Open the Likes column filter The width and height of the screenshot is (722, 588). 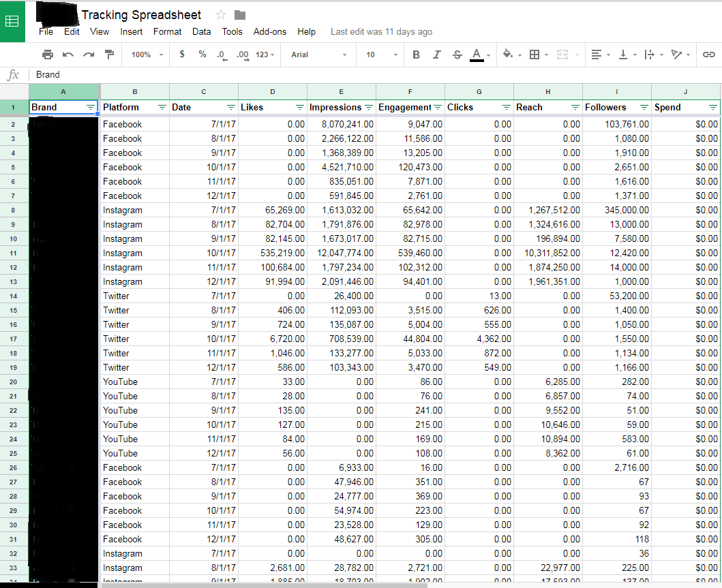300,107
